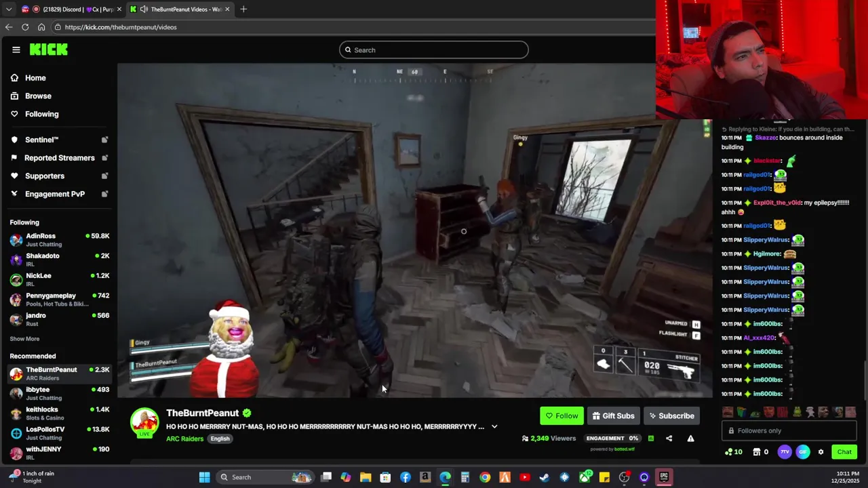868x488 pixels.
Task: Report the stream via warning triangle icon
Action: tap(690, 439)
